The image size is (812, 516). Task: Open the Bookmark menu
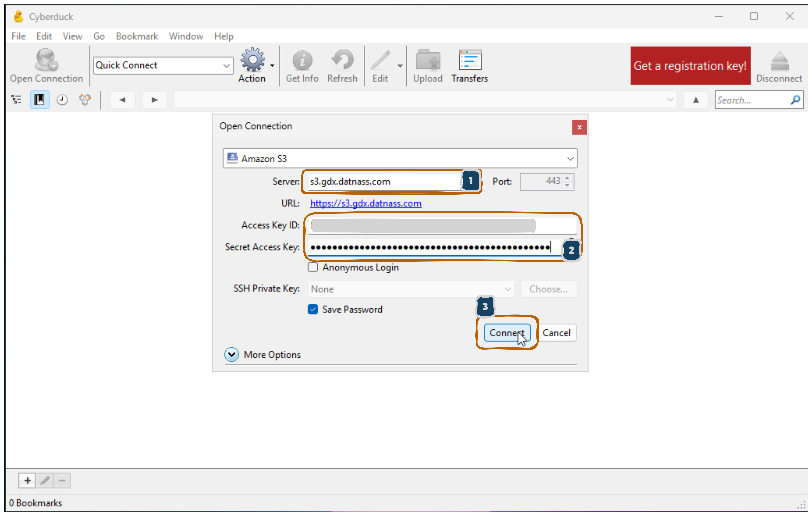pos(137,36)
